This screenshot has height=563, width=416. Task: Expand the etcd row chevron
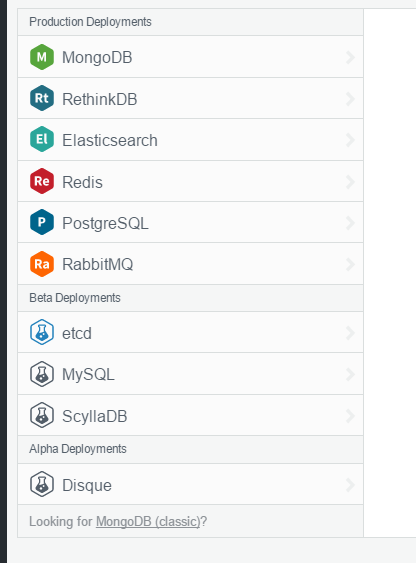(350, 333)
